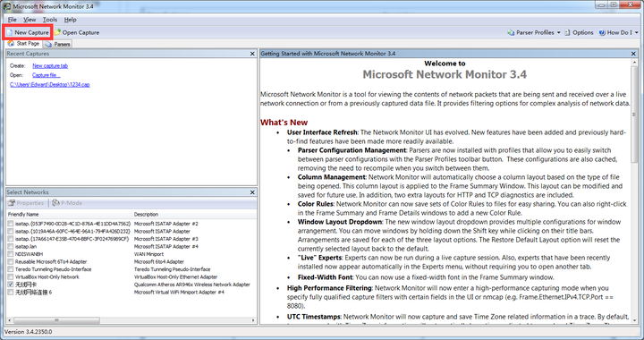
Task: Click the UTC Timestamps bullet heading
Action: tap(313, 317)
